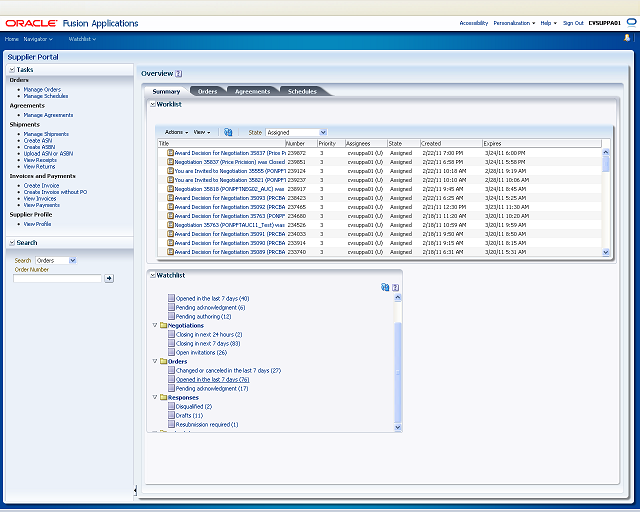The height and width of the screenshot is (512, 640).
Task: Collapse the Negotiations tree node
Action: [x=155, y=325]
